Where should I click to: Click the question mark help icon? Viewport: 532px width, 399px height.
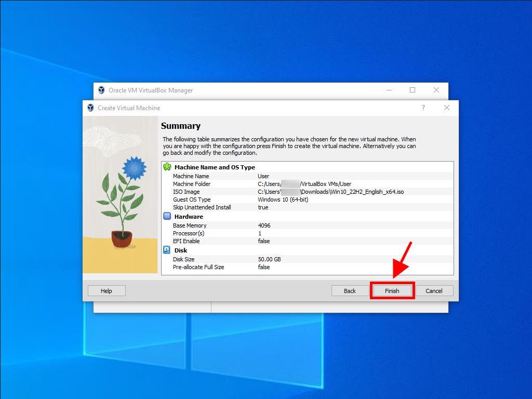coord(423,108)
